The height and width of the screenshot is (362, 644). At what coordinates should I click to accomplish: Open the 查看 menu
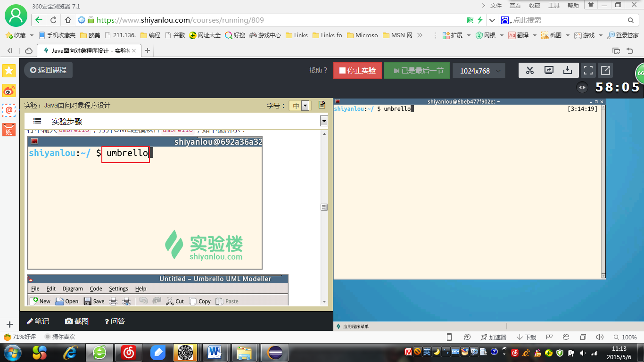point(515,6)
